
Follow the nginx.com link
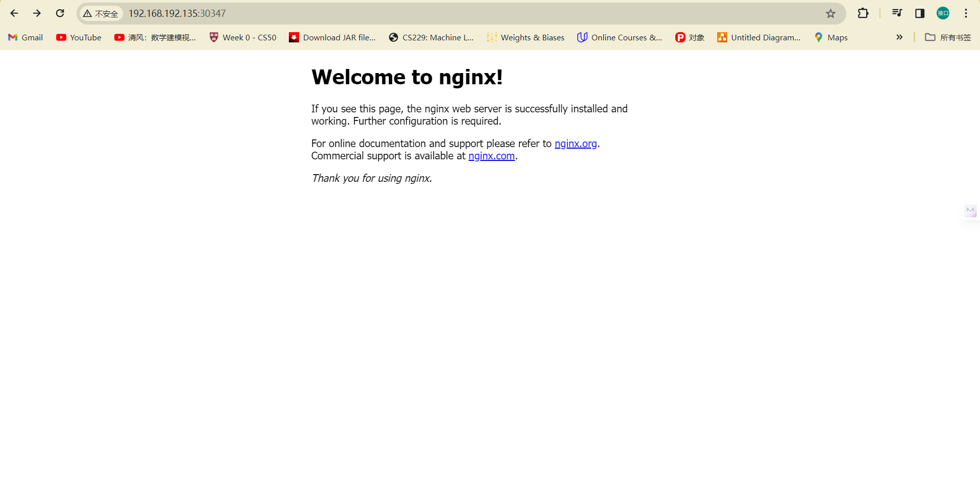point(492,156)
